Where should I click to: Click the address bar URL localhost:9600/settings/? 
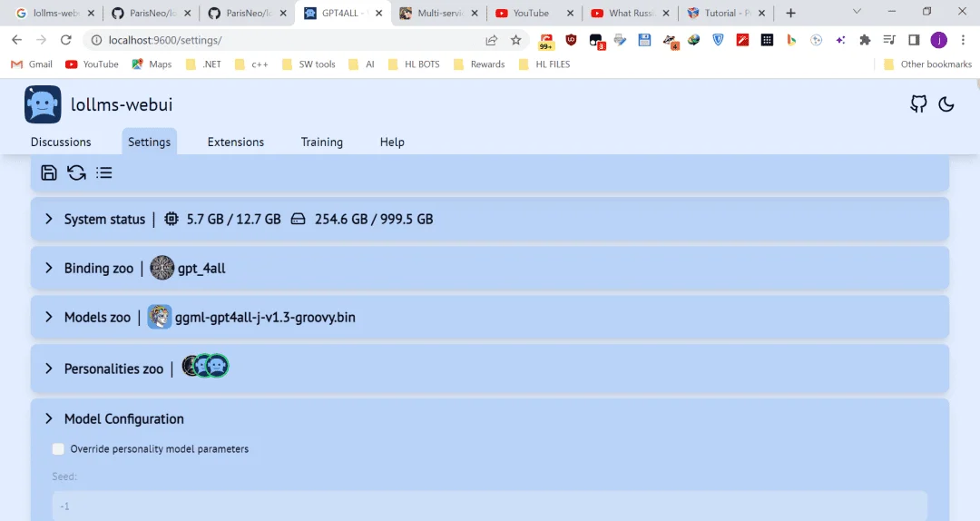coord(165,40)
